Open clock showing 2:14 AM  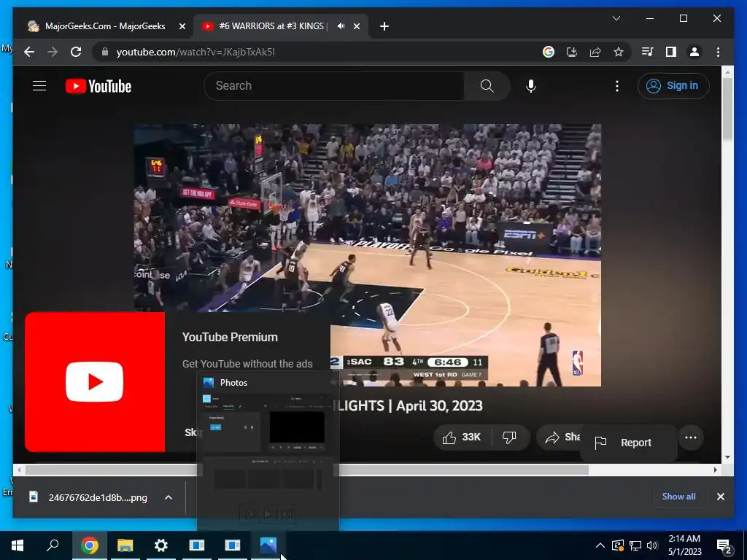tap(684, 545)
